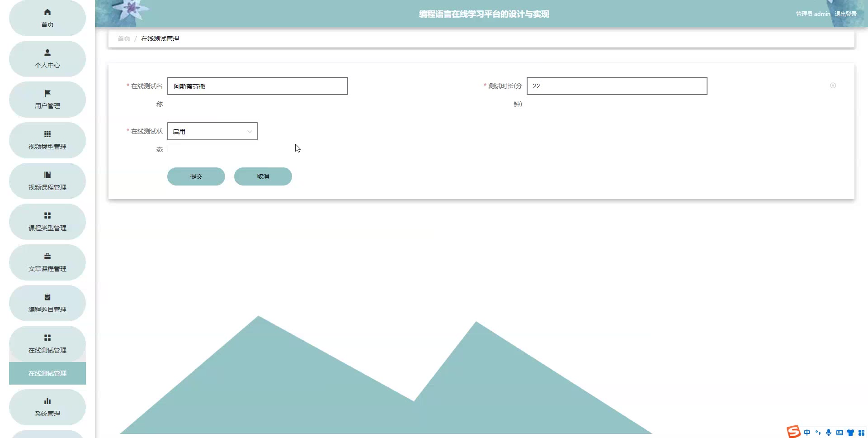Screen dimensions: 868x438
Task: Click the 首页 breadcrumb link
Action: pos(124,38)
